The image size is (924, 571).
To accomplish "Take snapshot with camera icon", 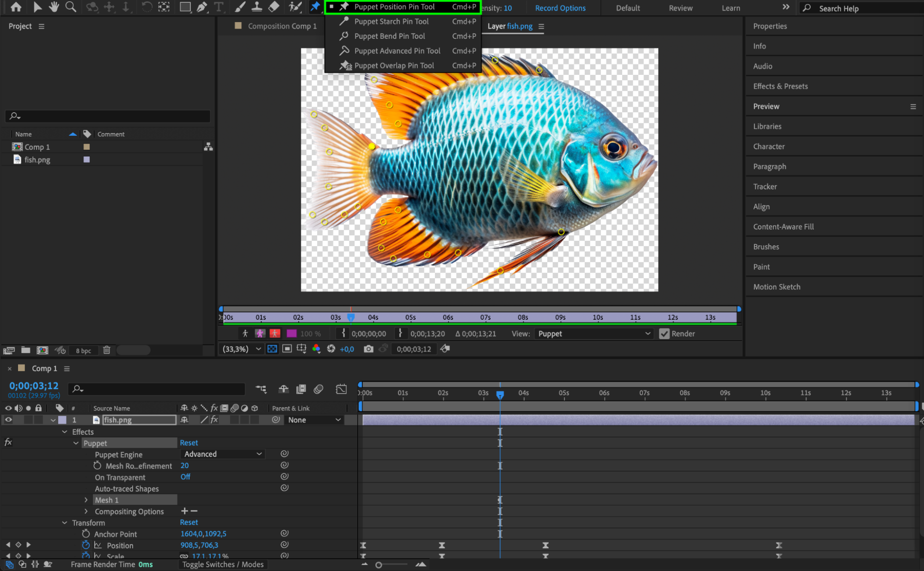I will pos(368,349).
